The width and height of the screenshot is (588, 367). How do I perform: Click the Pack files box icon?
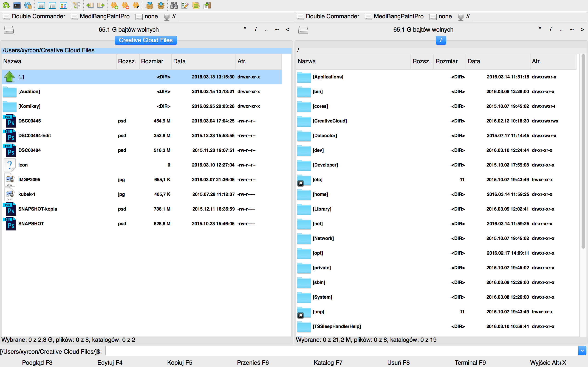(150, 5)
